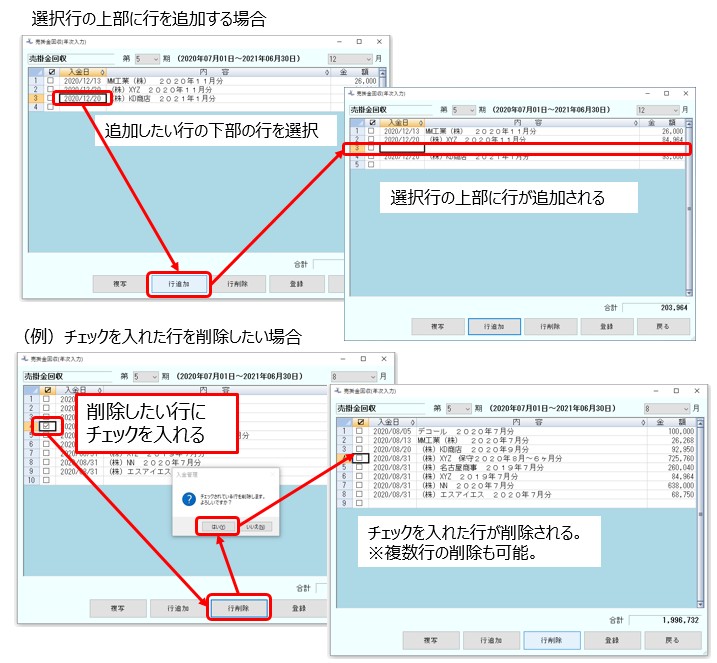Sort by 入金日 arrow in 1,996,732 total window
717x663 pixels.
click(x=412, y=422)
